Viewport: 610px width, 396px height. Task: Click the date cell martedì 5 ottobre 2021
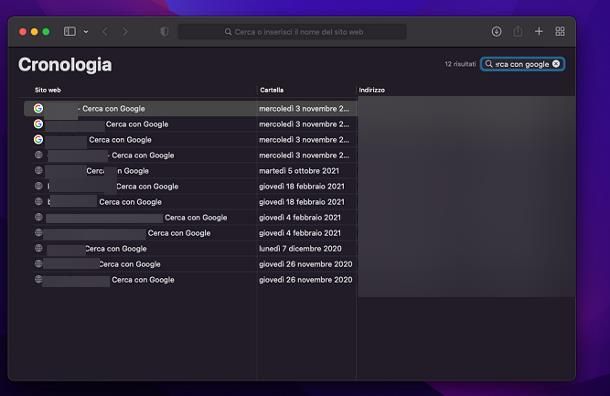click(x=299, y=171)
